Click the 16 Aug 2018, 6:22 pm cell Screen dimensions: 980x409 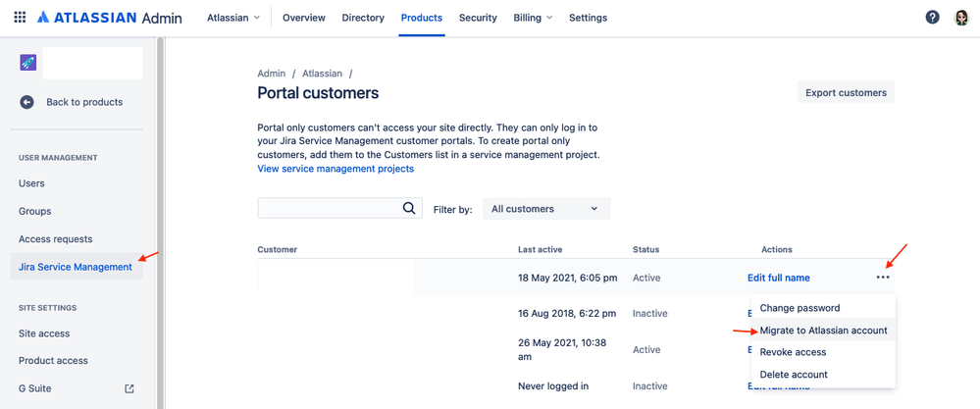click(567, 314)
